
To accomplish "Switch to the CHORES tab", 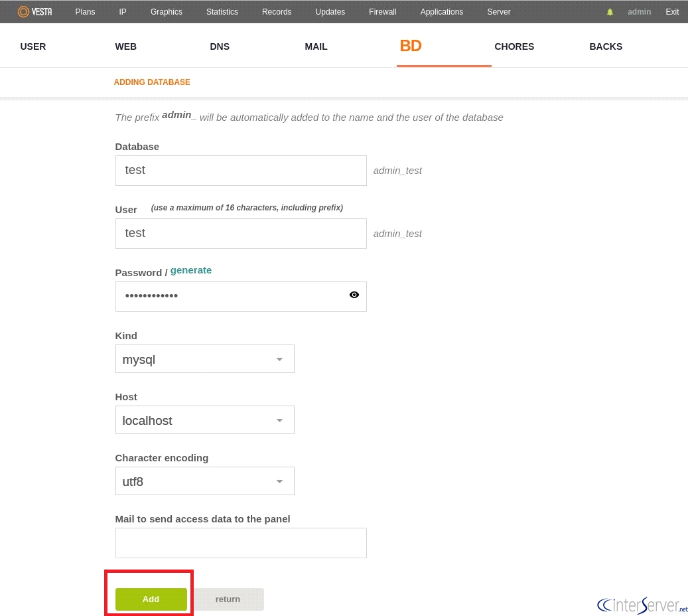I will 514,46.
